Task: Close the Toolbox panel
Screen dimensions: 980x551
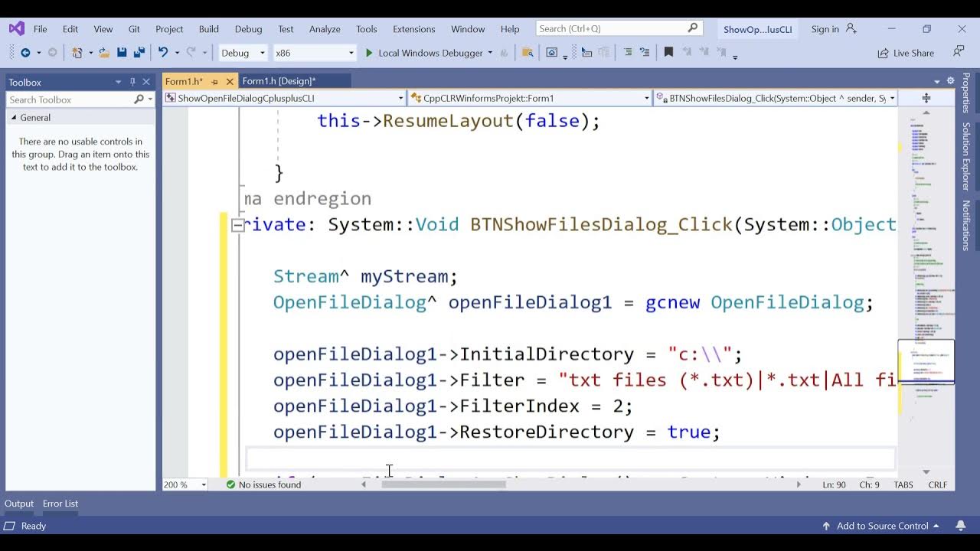Action: point(146,82)
